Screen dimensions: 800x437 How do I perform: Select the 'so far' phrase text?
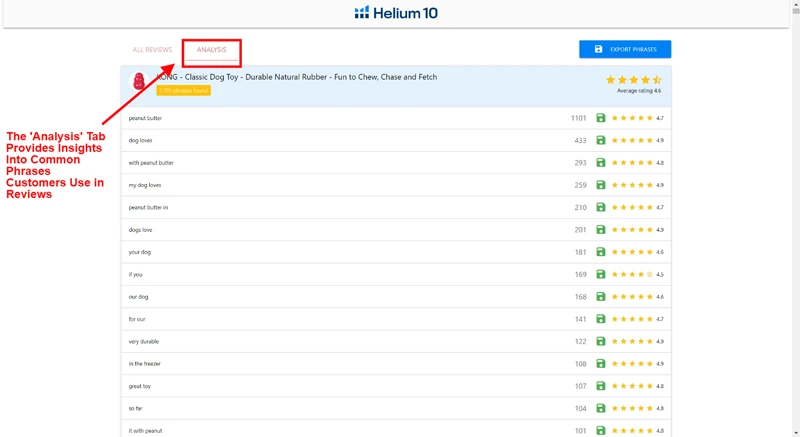pyautogui.click(x=135, y=408)
